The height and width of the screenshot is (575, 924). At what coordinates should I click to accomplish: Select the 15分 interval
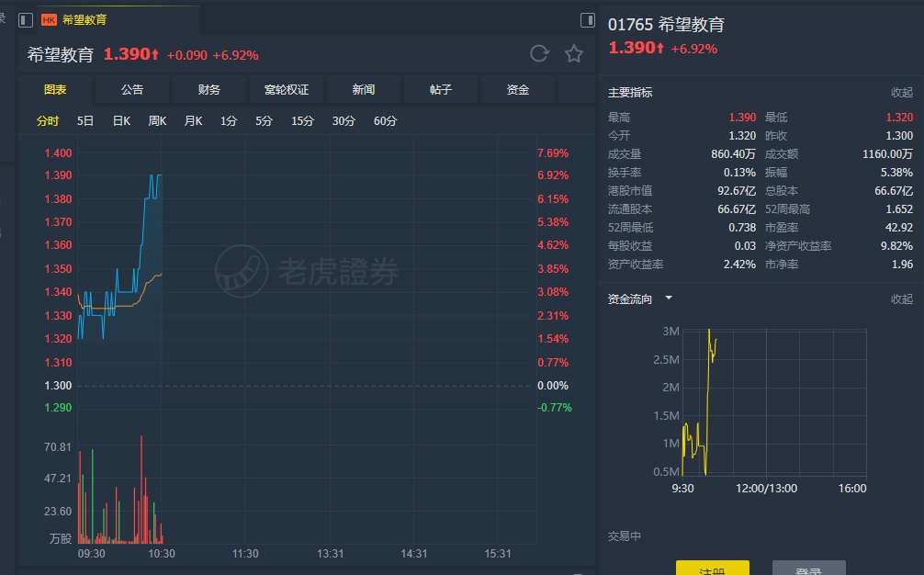point(302,120)
